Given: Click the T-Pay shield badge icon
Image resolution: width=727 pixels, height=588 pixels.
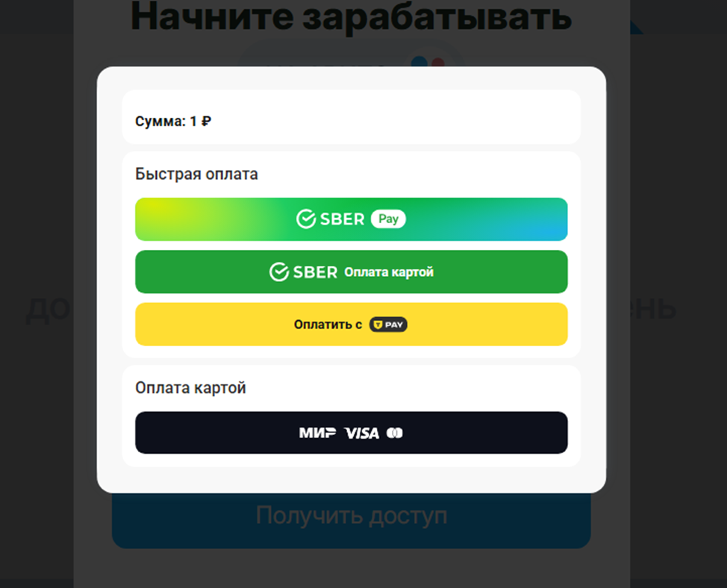Looking at the screenshot, I should [x=388, y=325].
